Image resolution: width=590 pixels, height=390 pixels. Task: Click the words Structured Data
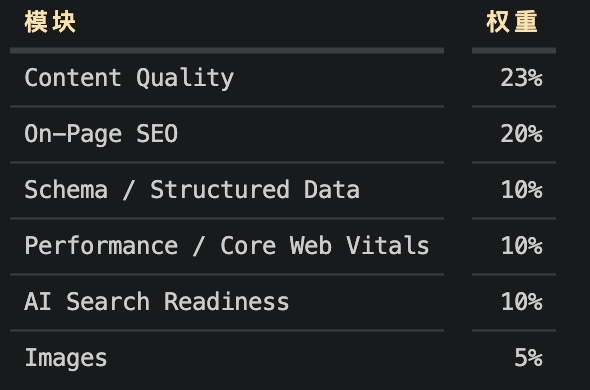click(255, 189)
